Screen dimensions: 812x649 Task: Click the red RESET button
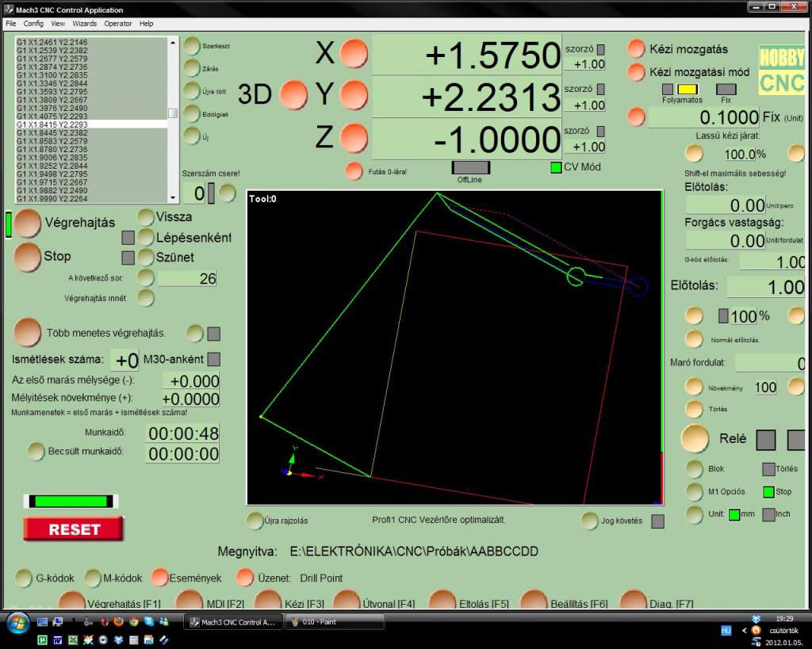74,529
